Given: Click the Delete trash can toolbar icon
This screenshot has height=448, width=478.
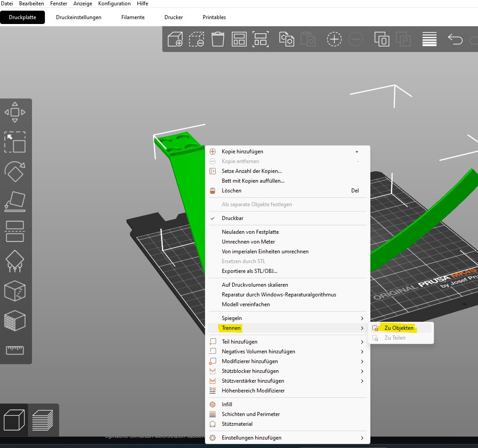Looking at the screenshot, I should 218,39.
